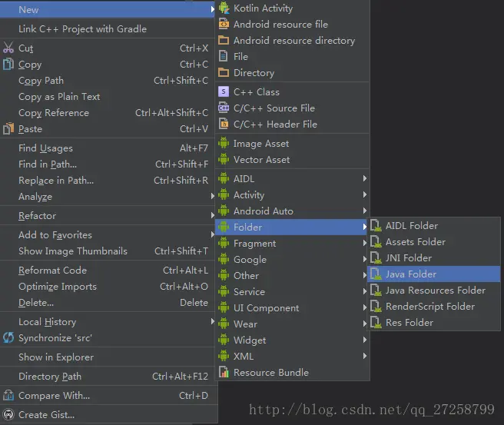Expand the Google submenu arrow
The image size is (504, 425).
364,259
